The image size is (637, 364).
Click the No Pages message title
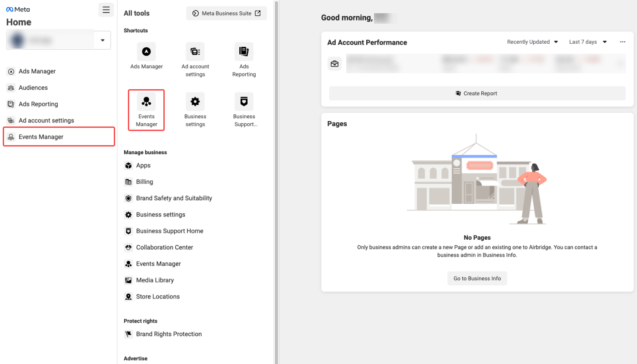[x=477, y=238]
